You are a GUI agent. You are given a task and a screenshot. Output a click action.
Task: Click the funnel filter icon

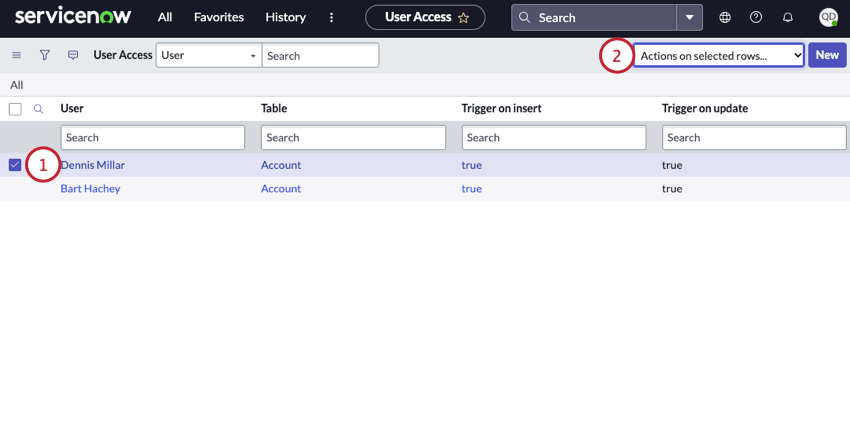45,55
